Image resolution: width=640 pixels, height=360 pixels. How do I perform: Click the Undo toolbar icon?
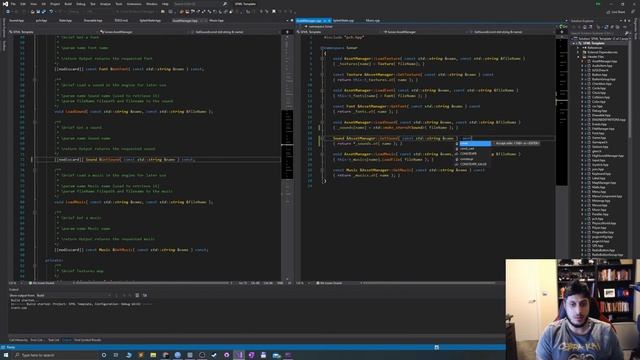click(51, 12)
